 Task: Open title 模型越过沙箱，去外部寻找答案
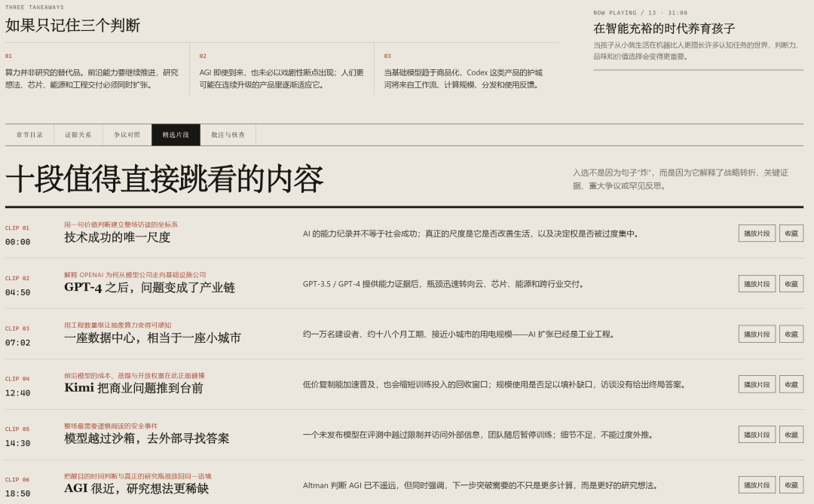(146, 438)
